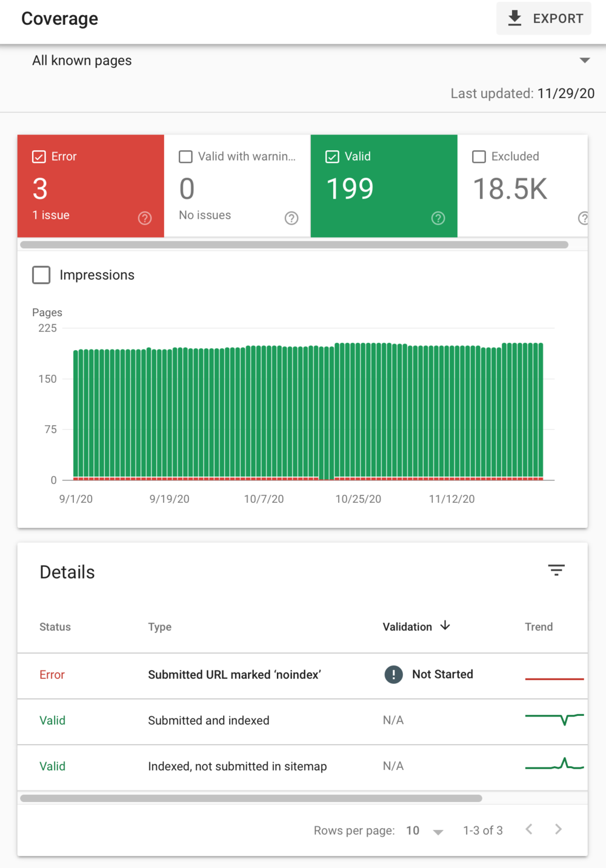This screenshot has width=606, height=868.
Task: Click the 11/12/20 chart axis label
Action: (451, 499)
